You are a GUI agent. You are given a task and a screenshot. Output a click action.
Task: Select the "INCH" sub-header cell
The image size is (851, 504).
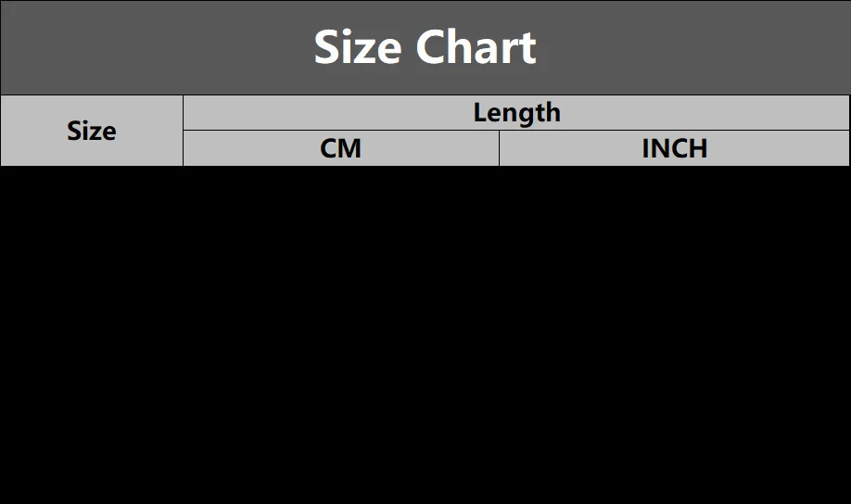(675, 148)
